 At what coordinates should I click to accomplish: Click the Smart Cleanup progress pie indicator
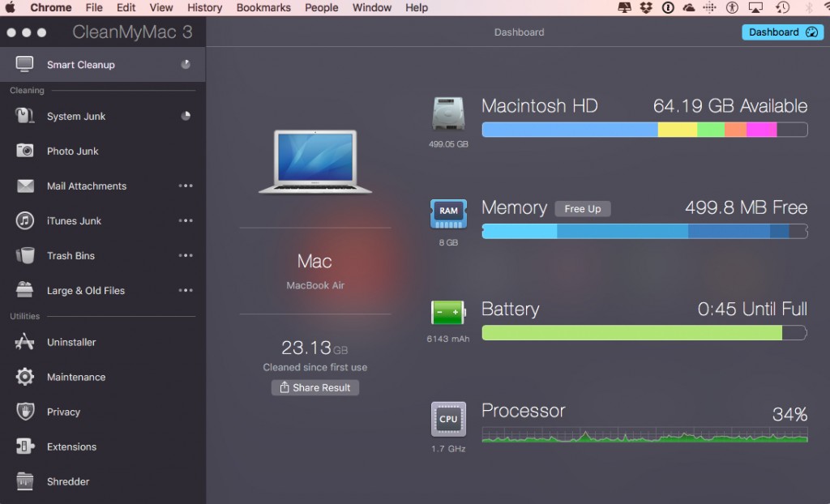click(186, 64)
